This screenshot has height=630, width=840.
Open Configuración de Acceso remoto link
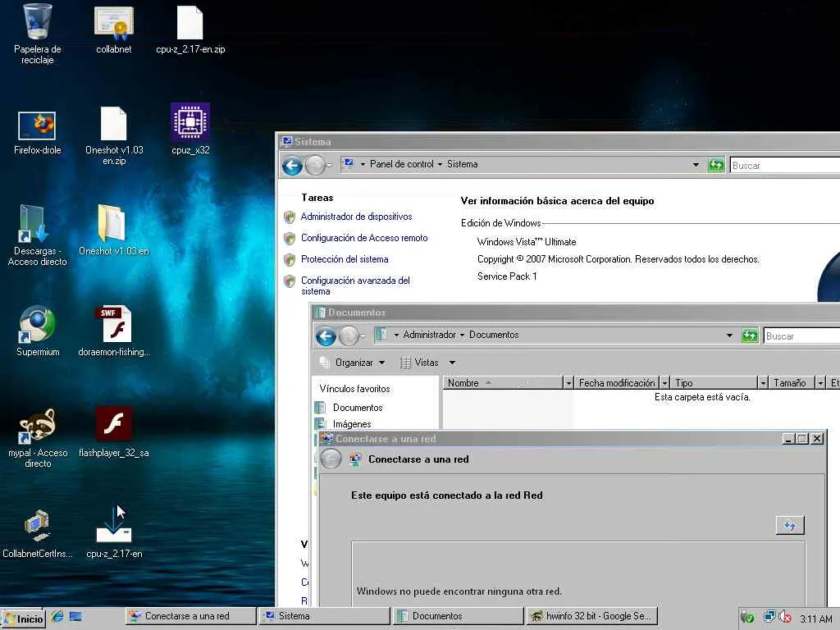pos(364,238)
